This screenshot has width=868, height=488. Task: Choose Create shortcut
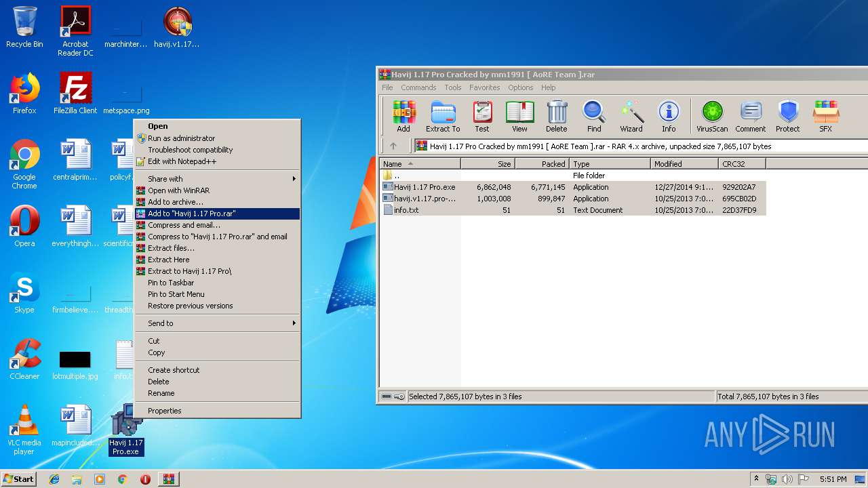click(217, 370)
